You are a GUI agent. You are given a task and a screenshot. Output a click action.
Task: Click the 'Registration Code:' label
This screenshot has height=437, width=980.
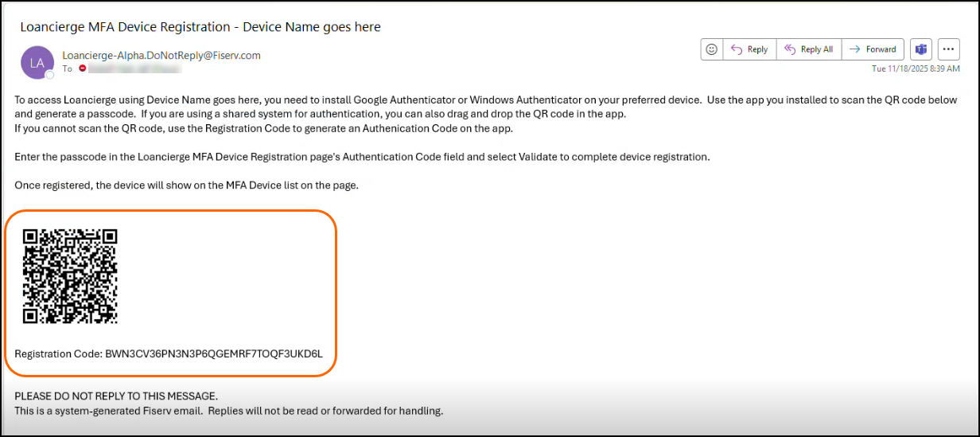tap(59, 353)
